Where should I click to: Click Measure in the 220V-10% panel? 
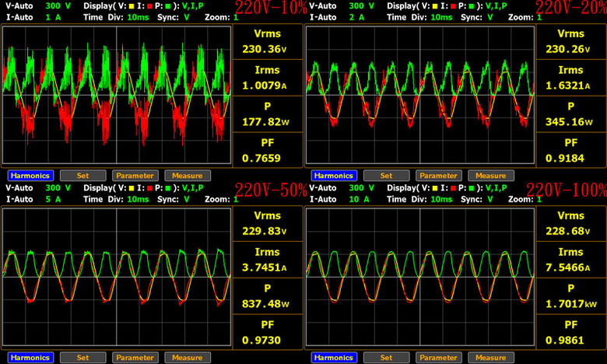(x=188, y=176)
